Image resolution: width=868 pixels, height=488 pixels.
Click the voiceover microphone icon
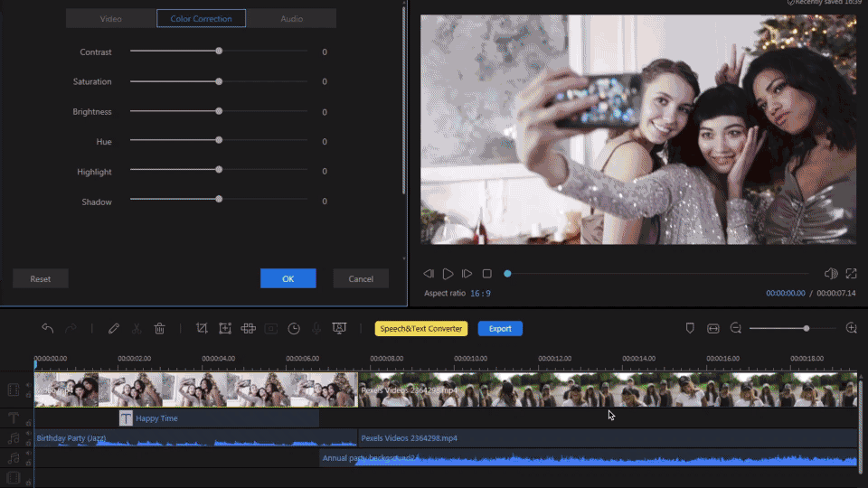click(316, 329)
